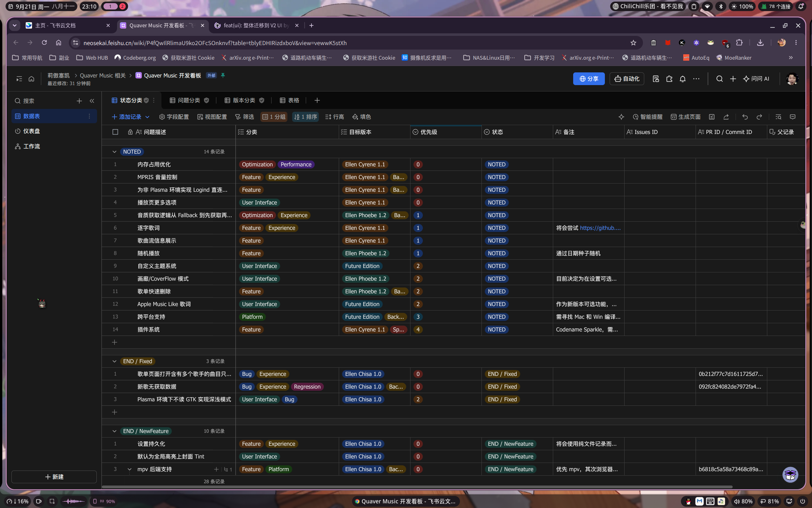Click the home icon in Feishu header
Viewport: 812px width, 508px height.
31,79
